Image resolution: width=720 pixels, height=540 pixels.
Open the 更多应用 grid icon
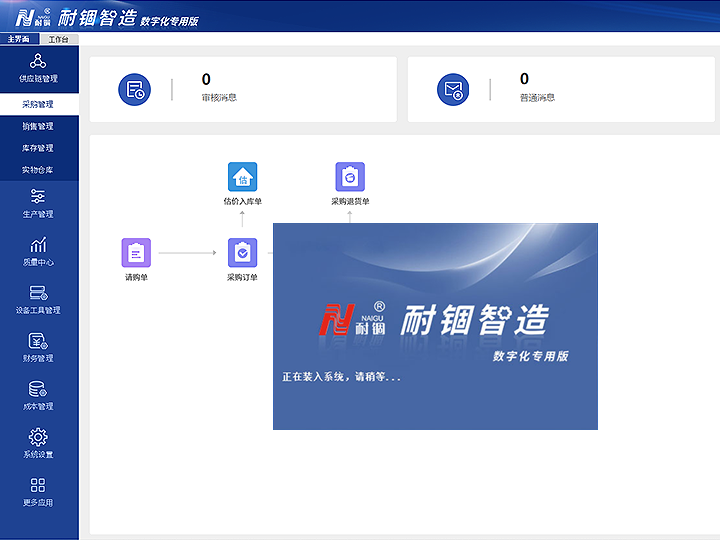click(x=38, y=485)
